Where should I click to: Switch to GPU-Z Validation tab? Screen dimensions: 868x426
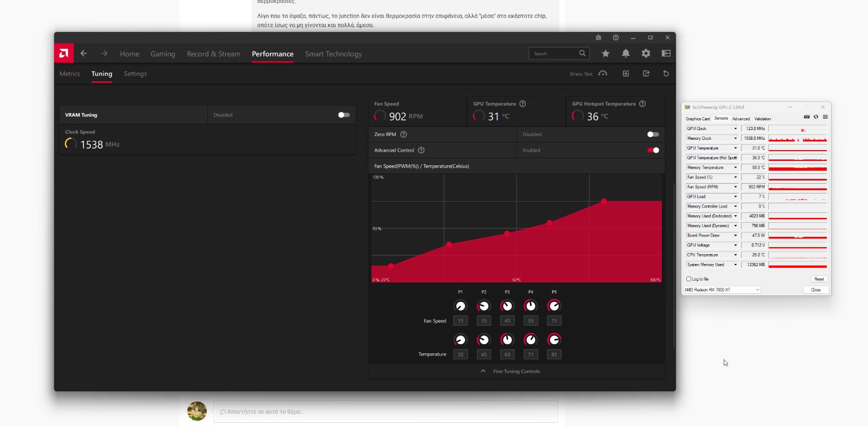coord(763,119)
